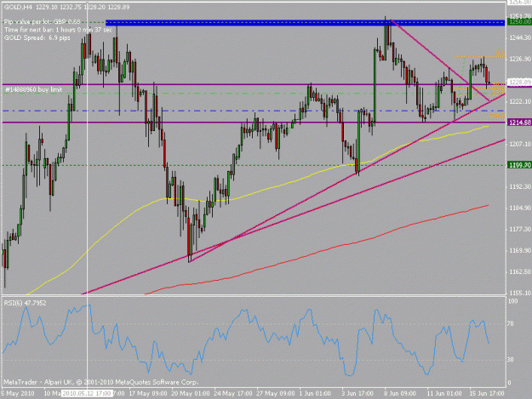Select the '15 Jun 17:00' time axis label
532x399 pixels.
(x=487, y=393)
